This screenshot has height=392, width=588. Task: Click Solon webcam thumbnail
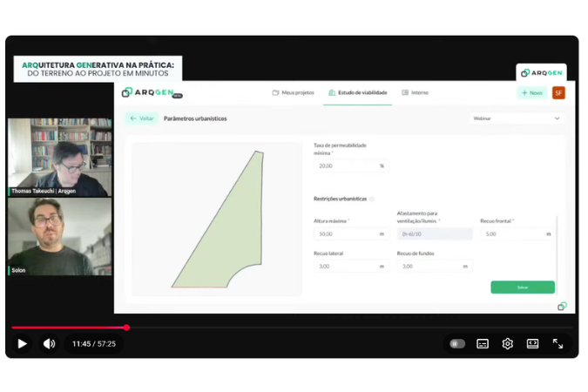coord(60,237)
